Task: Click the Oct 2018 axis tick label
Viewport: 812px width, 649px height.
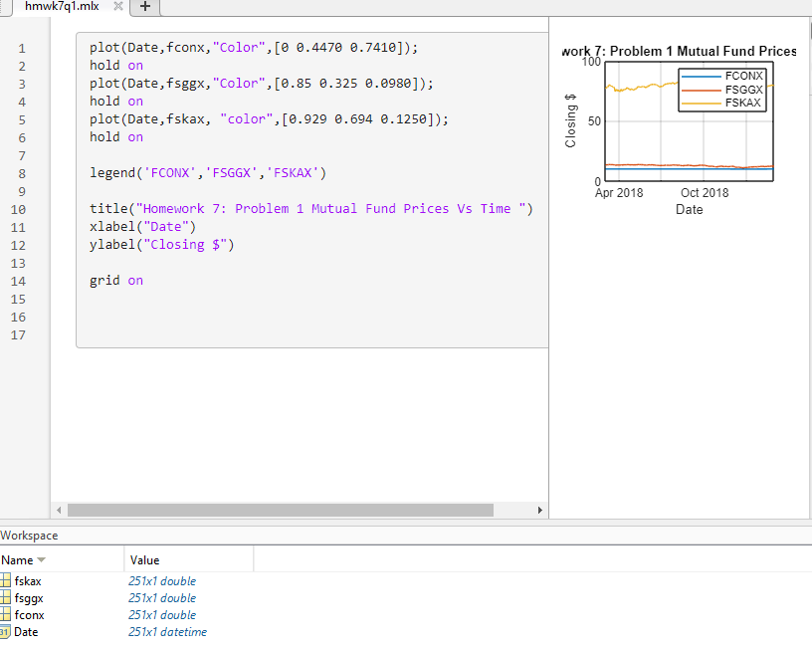Action: [705, 193]
